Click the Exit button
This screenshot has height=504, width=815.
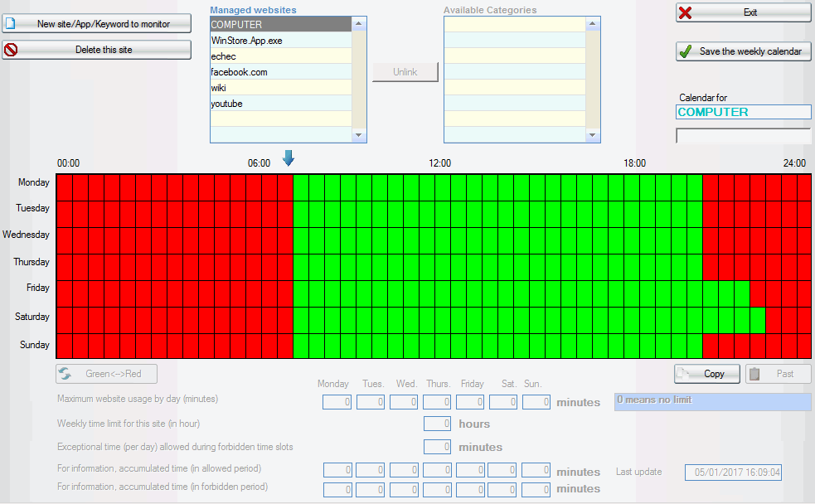click(x=742, y=12)
